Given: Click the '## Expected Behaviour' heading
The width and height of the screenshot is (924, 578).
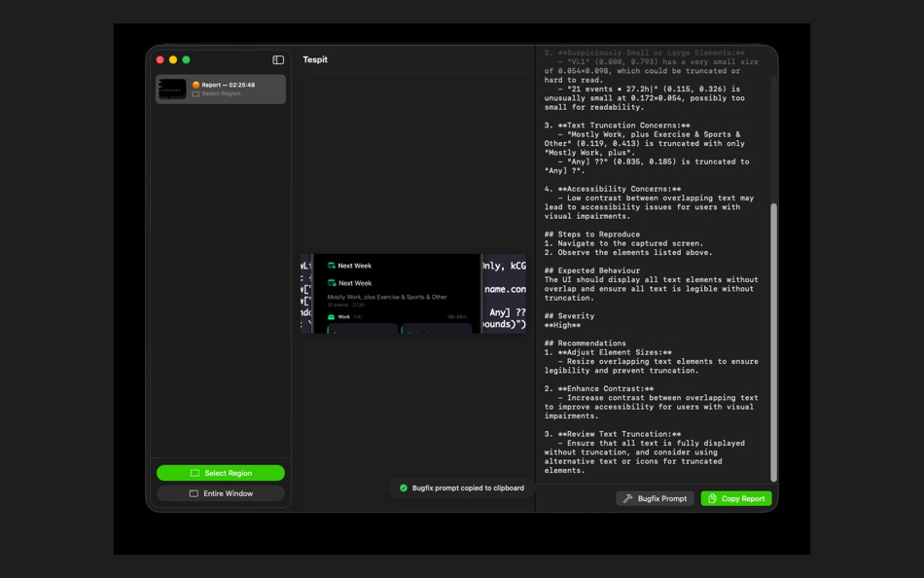Looking at the screenshot, I should (592, 271).
